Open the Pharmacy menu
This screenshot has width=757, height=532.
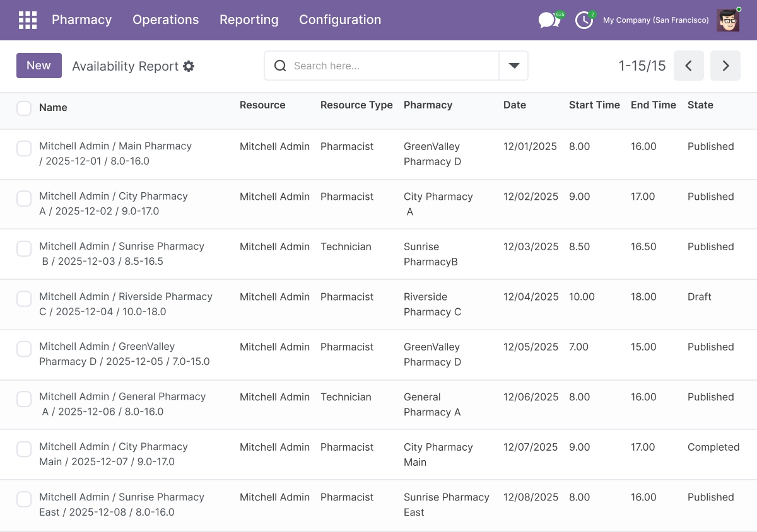[82, 20]
